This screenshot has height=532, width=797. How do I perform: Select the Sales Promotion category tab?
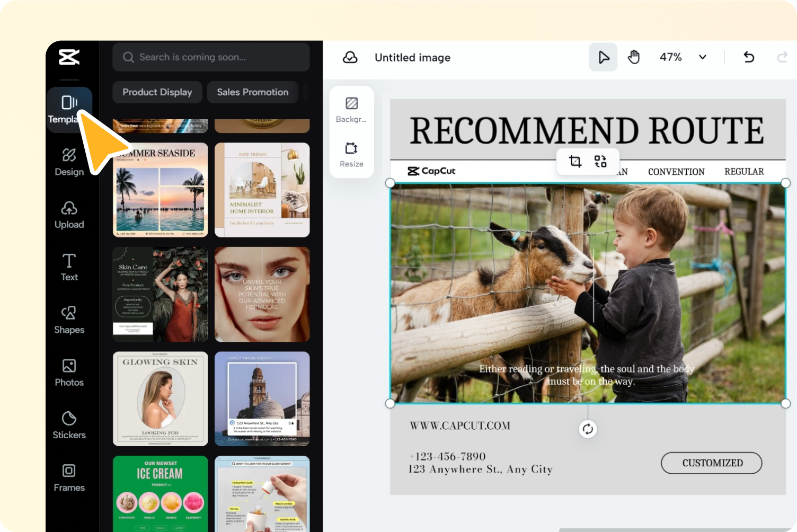[x=253, y=92]
